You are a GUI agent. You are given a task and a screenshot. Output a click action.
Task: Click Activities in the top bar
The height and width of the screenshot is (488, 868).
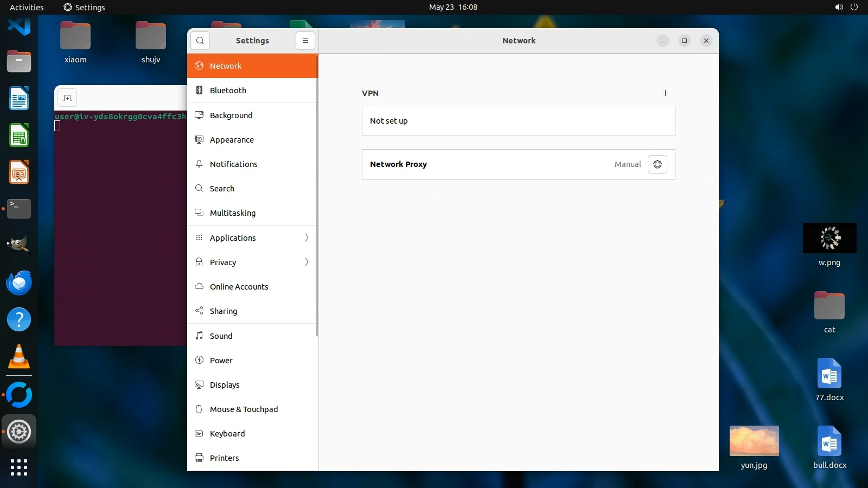click(27, 7)
